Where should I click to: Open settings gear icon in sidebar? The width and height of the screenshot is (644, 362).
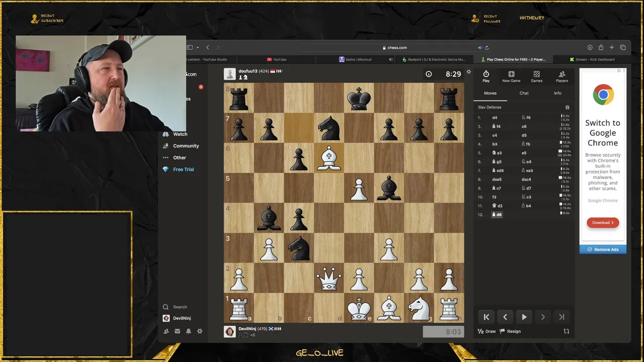tap(200, 331)
